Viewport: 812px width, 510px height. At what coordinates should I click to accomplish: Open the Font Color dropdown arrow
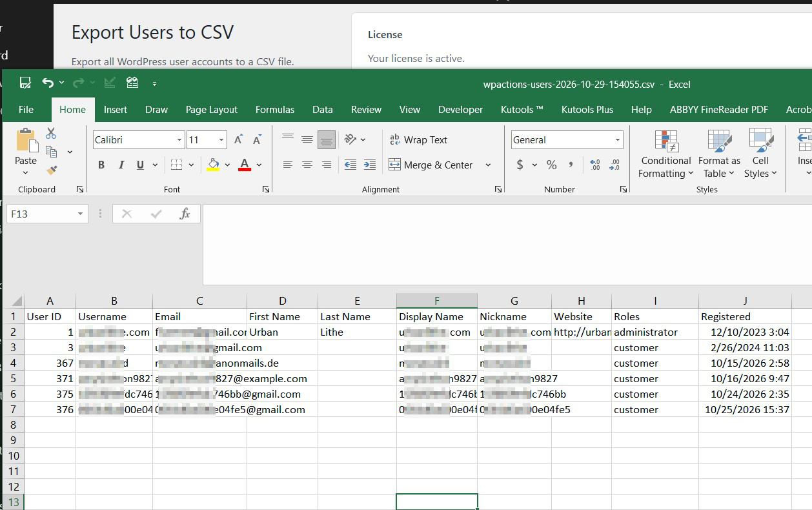259,165
